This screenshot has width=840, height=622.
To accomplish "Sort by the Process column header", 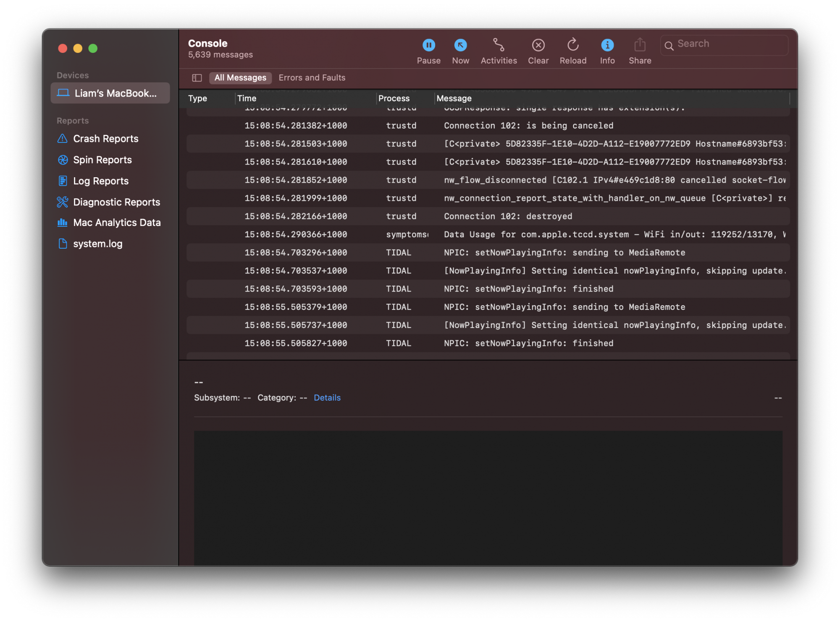I will [394, 98].
